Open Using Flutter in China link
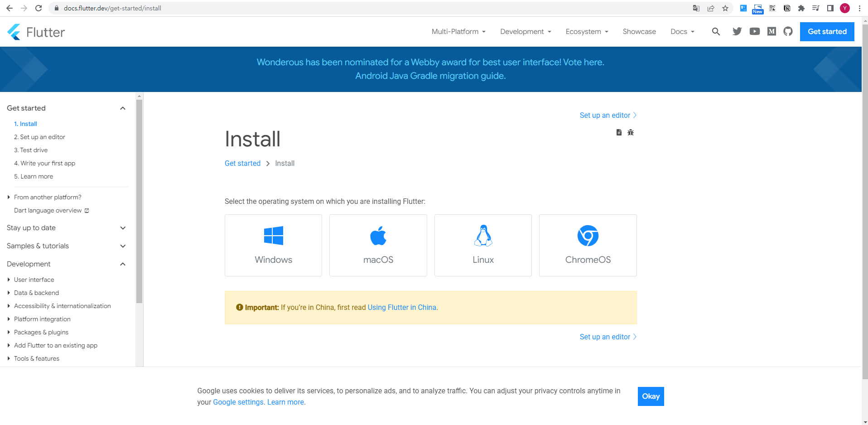The height and width of the screenshot is (425, 868). [402, 307]
